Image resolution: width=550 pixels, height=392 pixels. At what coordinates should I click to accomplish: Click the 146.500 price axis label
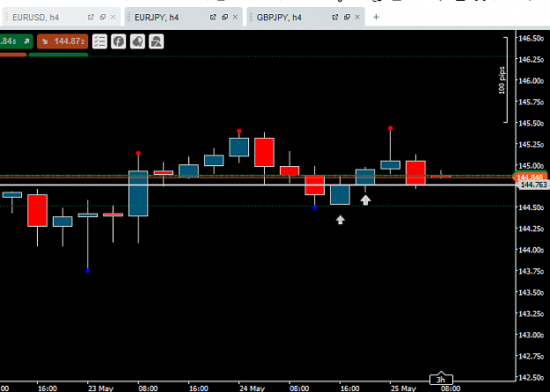pos(531,38)
